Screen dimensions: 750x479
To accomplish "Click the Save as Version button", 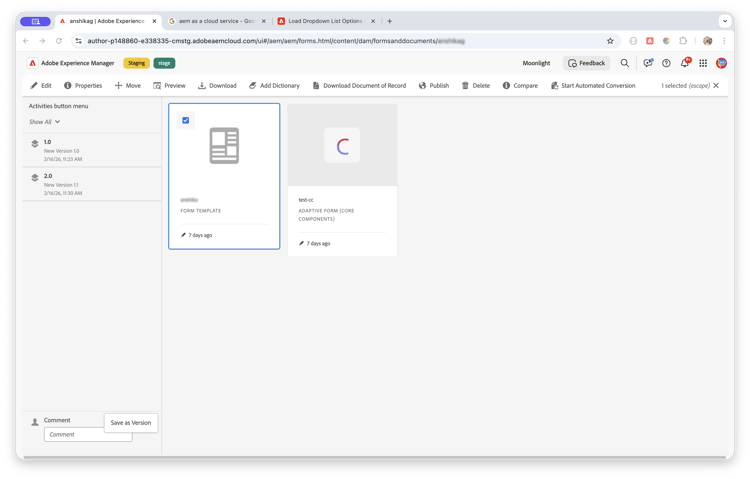I will (131, 423).
